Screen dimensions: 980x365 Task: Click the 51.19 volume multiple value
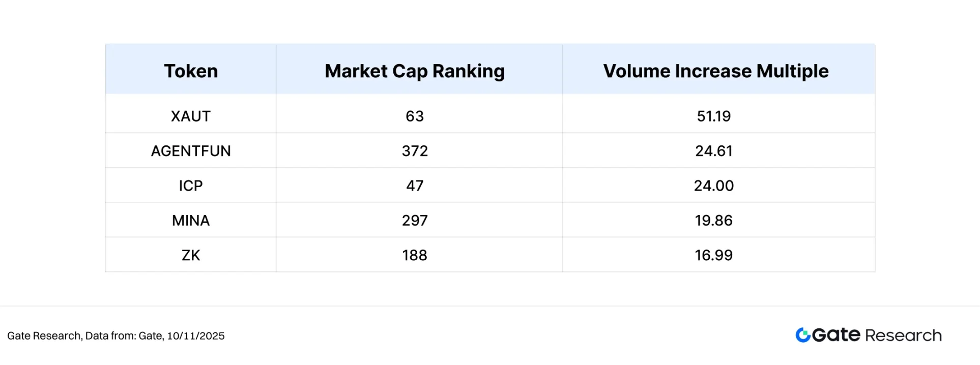714,116
